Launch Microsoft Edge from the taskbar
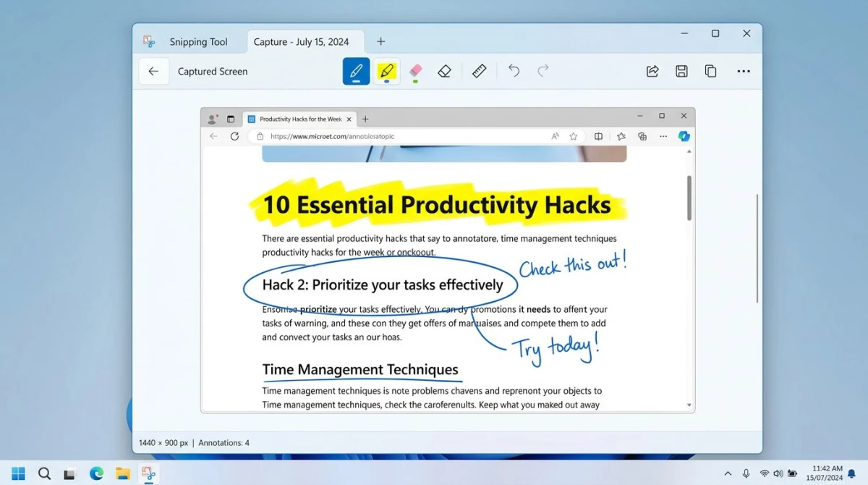868x485 pixels. 96,473
